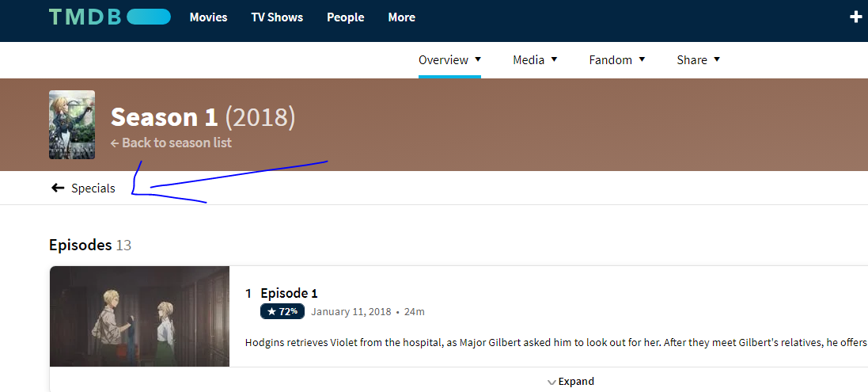
Task: Open the More menu
Action: pos(401,17)
